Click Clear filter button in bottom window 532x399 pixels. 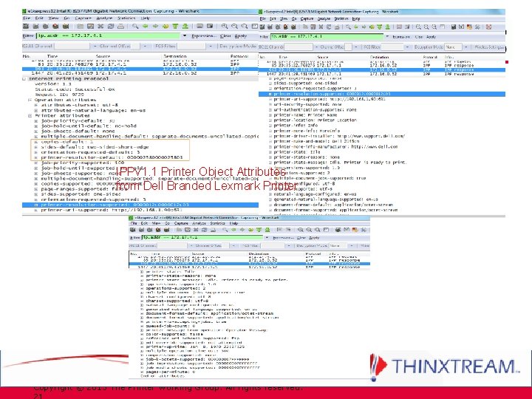301,237
